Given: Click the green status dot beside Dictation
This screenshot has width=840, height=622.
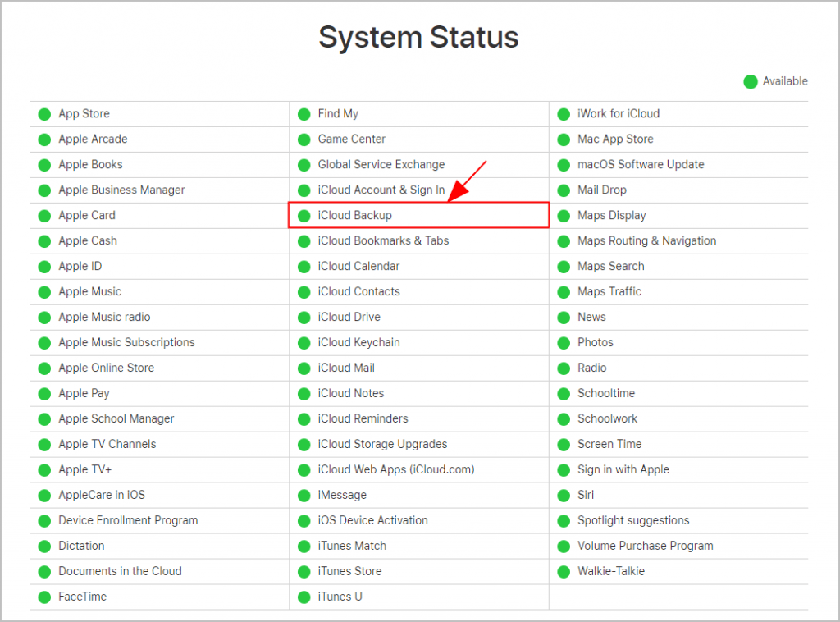Looking at the screenshot, I should tap(44, 547).
